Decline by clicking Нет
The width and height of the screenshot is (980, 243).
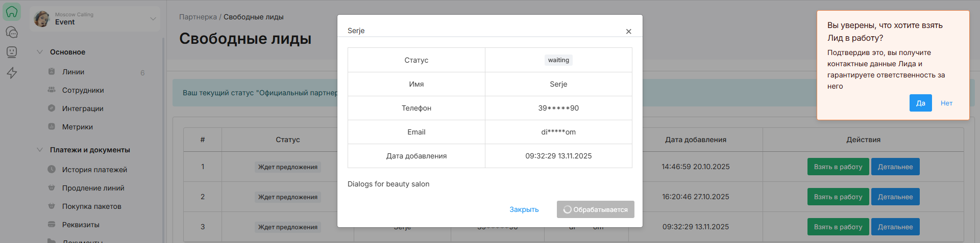[946, 103]
